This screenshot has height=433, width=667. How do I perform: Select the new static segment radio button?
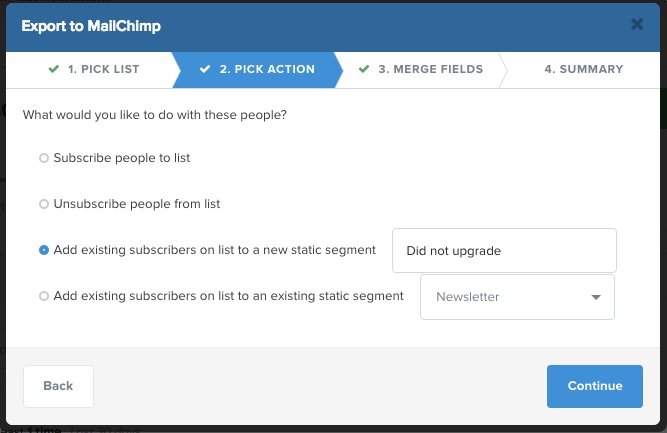pyautogui.click(x=44, y=250)
